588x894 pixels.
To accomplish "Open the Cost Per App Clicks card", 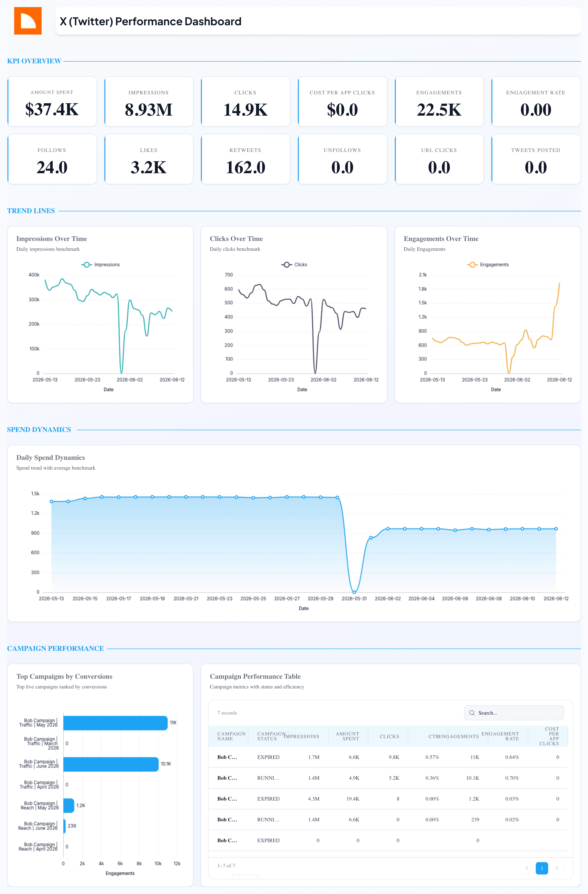I will 342,101.
